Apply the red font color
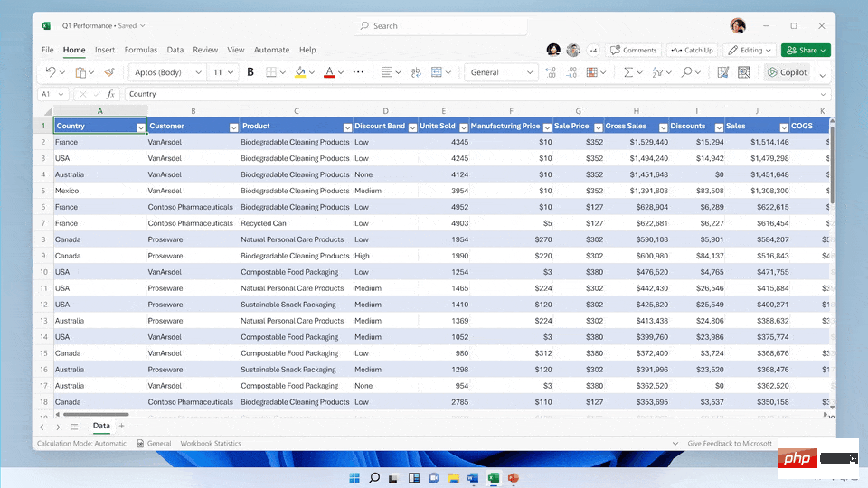Image resolution: width=868 pixels, height=488 pixels. tap(329, 72)
